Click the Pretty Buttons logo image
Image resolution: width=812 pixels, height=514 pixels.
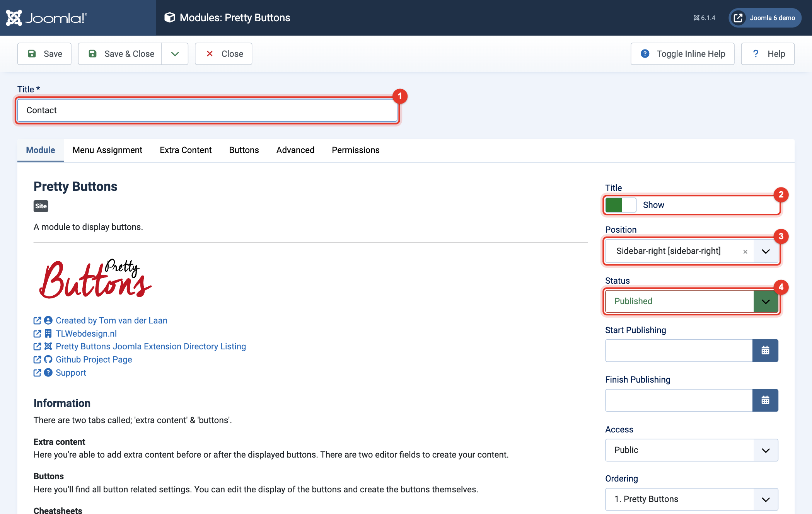pyautogui.click(x=96, y=279)
